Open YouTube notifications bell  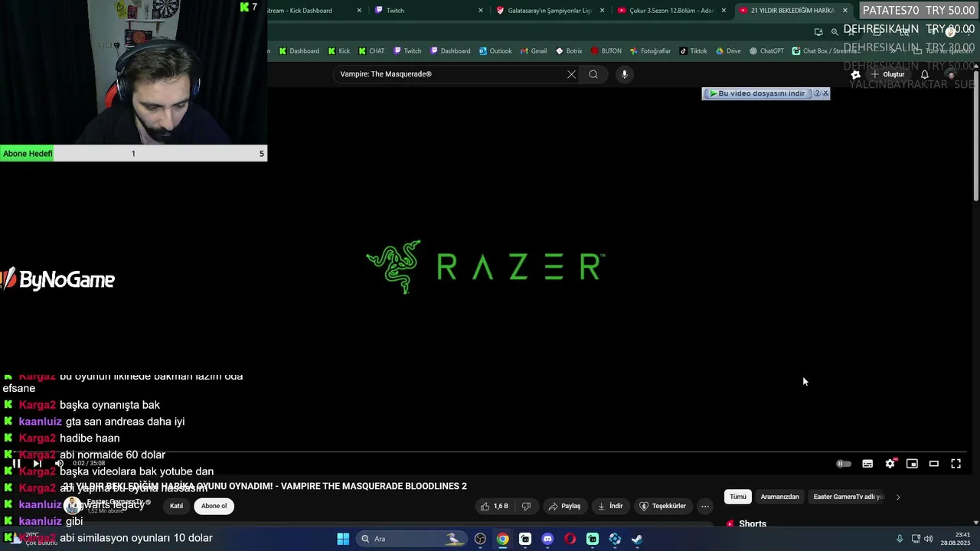(x=925, y=74)
